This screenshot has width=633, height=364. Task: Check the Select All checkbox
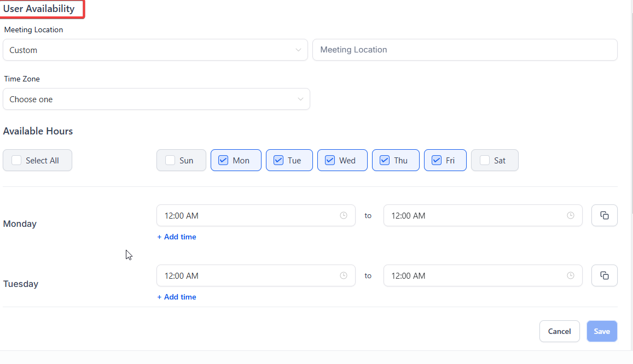[16, 160]
